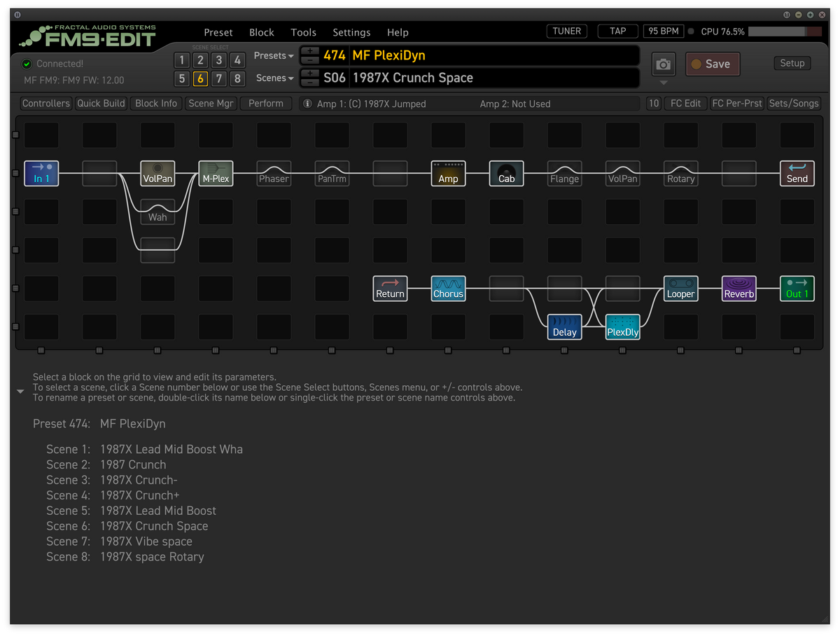The width and height of the screenshot is (840, 636).
Task: Click the 95 BPM tempo field
Action: [664, 31]
